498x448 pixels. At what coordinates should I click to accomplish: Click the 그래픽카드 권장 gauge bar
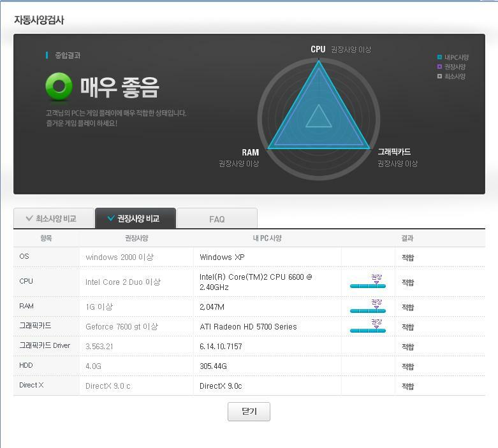(x=367, y=330)
